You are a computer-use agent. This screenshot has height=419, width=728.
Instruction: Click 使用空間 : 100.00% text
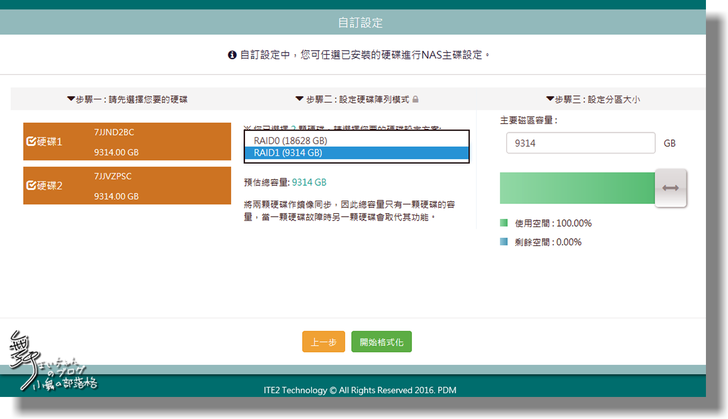[x=553, y=223]
